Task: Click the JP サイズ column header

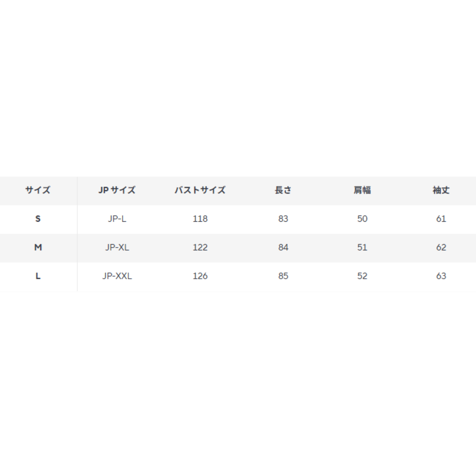Action: click(x=117, y=190)
